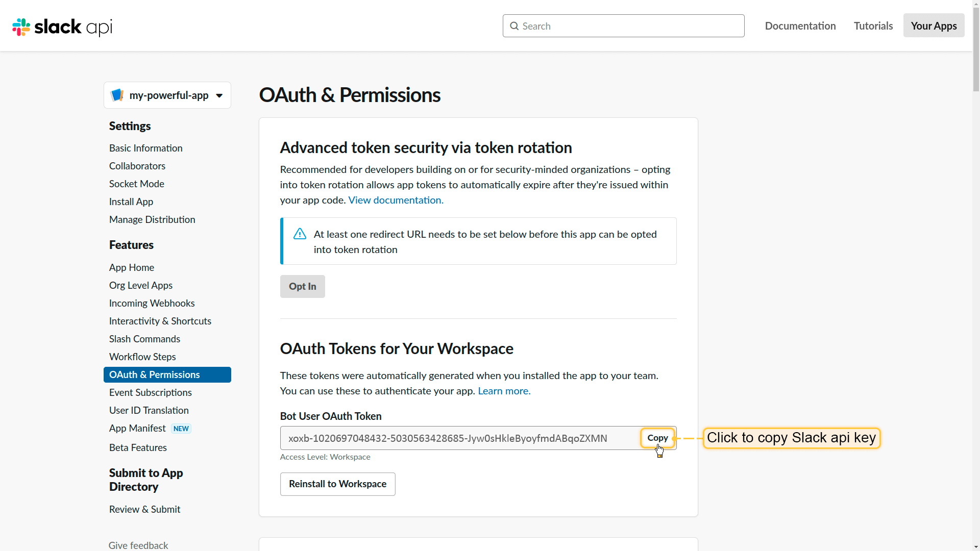980x551 pixels.
Task: Select Basic Information in sidebar
Action: 145,148
